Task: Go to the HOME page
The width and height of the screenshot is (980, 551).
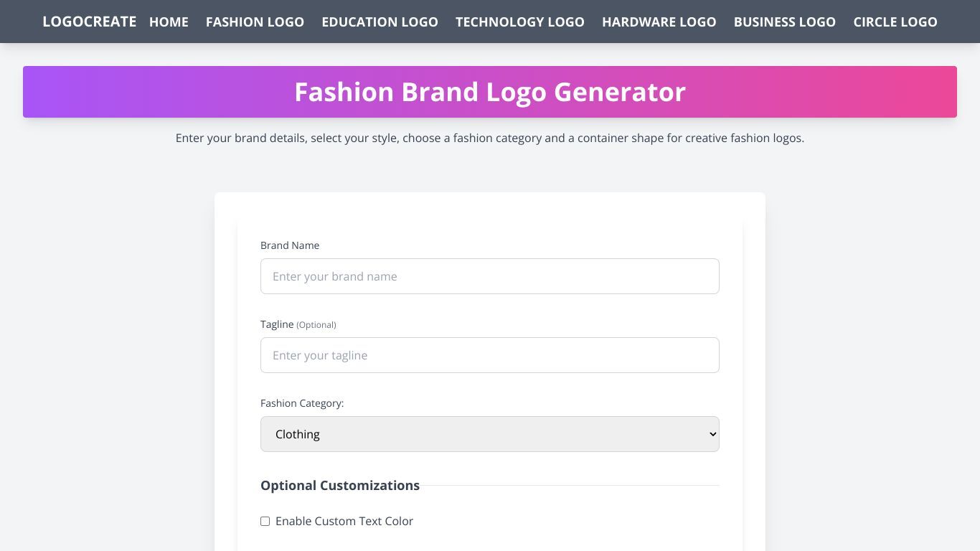Action: pos(169,22)
